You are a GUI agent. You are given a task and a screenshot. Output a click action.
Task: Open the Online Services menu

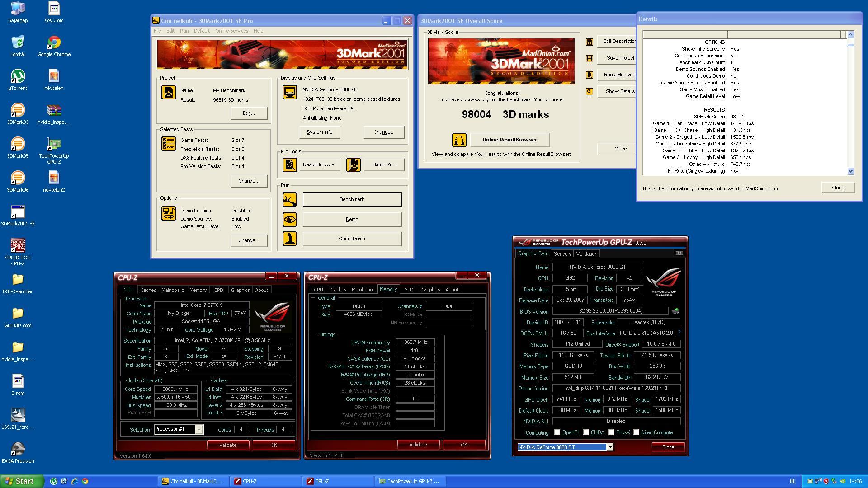[x=231, y=31]
